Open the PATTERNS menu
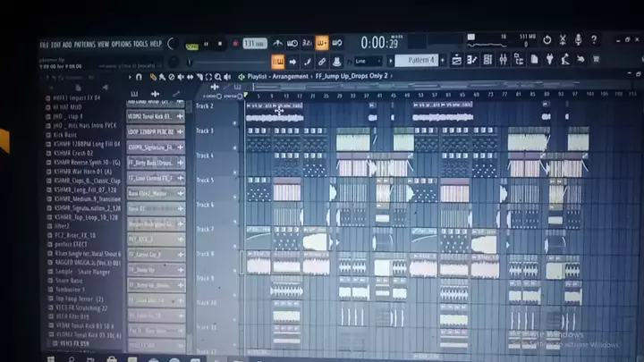The height and width of the screenshot is (362, 644). tap(84, 44)
